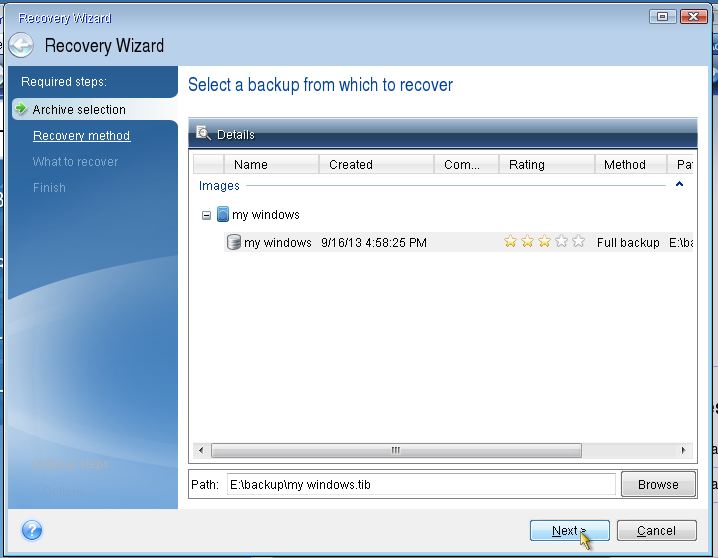The image size is (718, 558).
Task: Click the Cancel button
Action: [656, 531]
